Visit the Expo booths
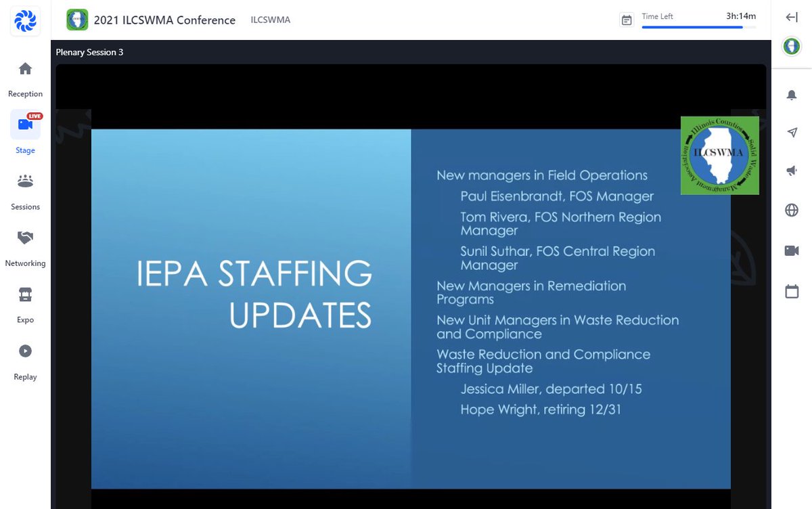812x509 pixels. pyautogui.click(x=25, y=305)
